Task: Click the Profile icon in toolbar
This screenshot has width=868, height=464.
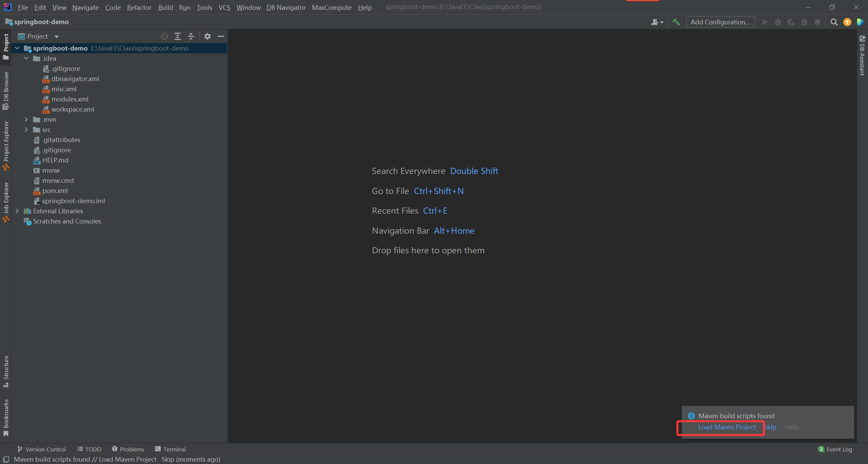Action: click(804, 22)
